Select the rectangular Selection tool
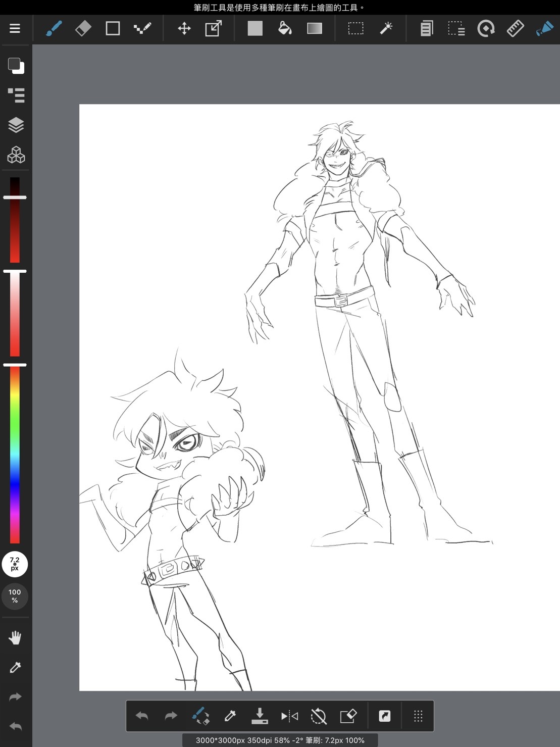The image size is (560, 747). click(356, 28)
